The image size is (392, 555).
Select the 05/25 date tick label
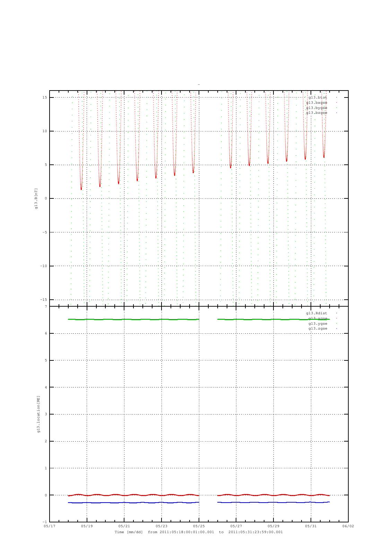tap(199, 526)
